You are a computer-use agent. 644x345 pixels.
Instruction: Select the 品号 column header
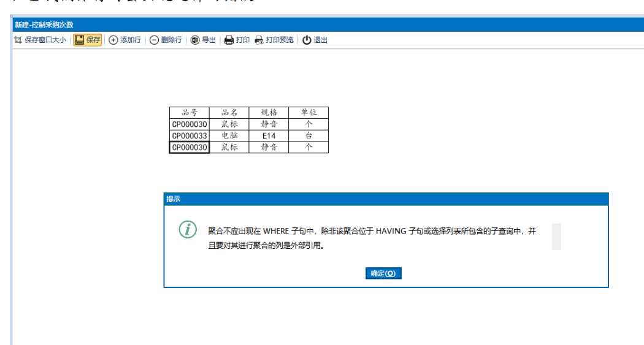[x=190, y=113]
